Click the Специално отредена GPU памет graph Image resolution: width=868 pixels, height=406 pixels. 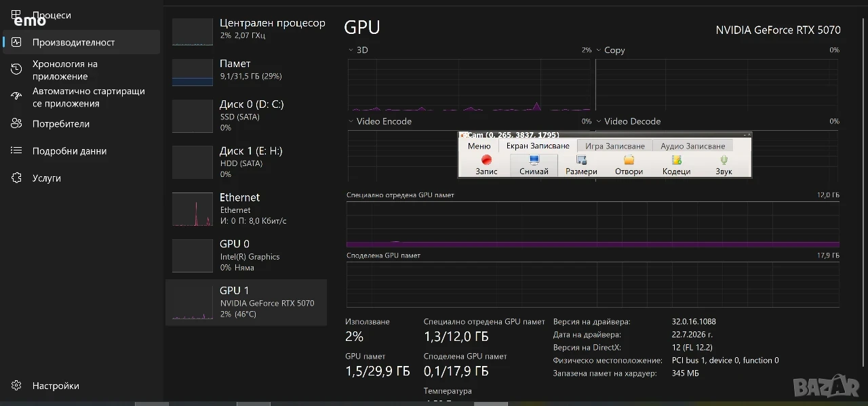pos(593,224)
